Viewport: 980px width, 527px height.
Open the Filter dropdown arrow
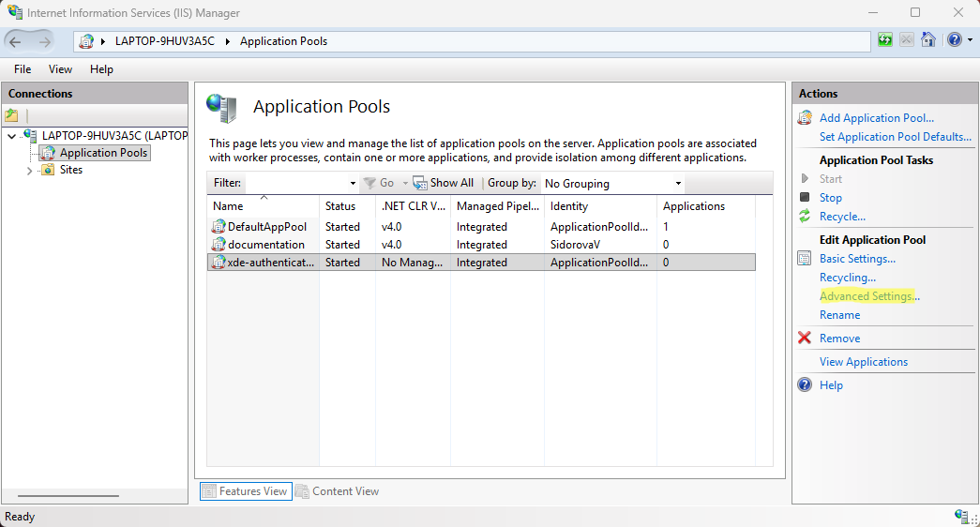[353, 183]
